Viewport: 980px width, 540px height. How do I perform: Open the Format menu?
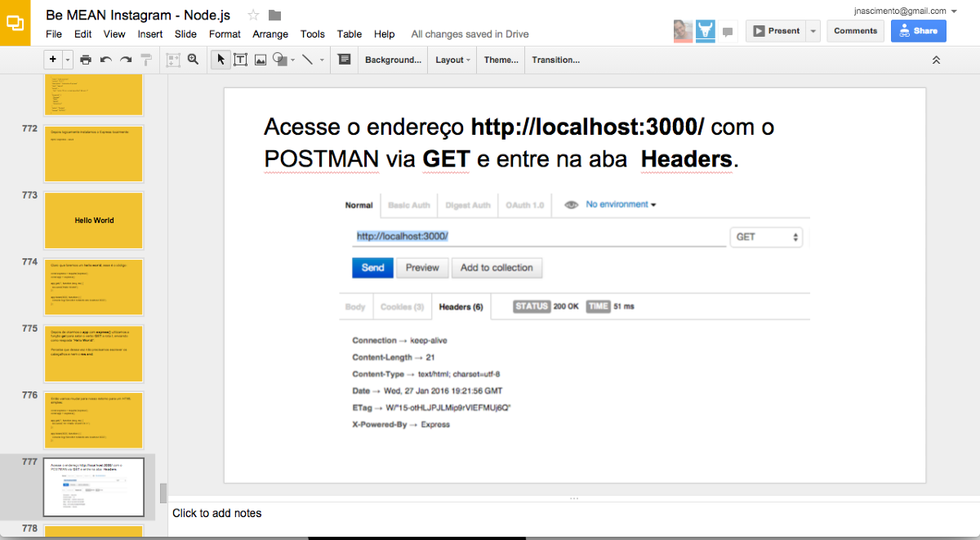click(x=225, y=34)
